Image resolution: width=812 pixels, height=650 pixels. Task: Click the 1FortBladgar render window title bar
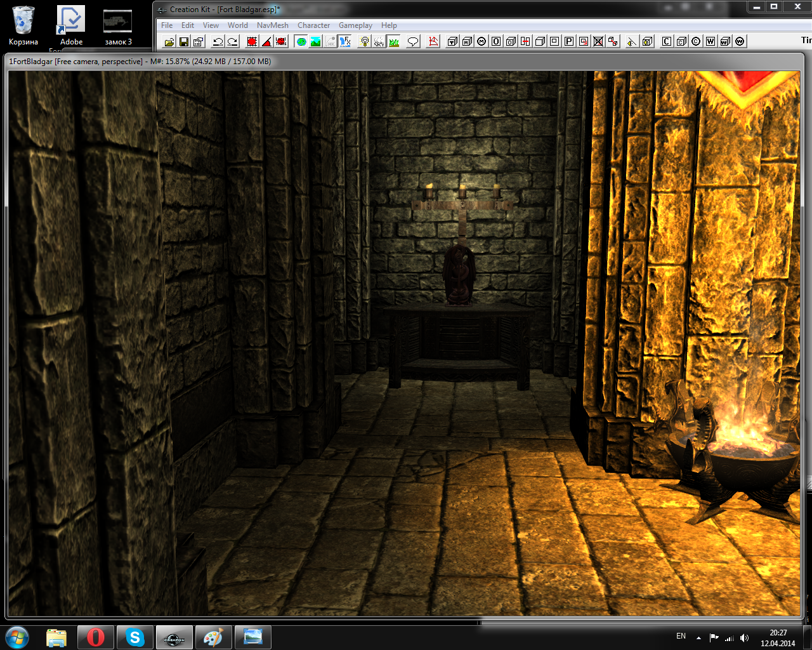click(405, 62)
